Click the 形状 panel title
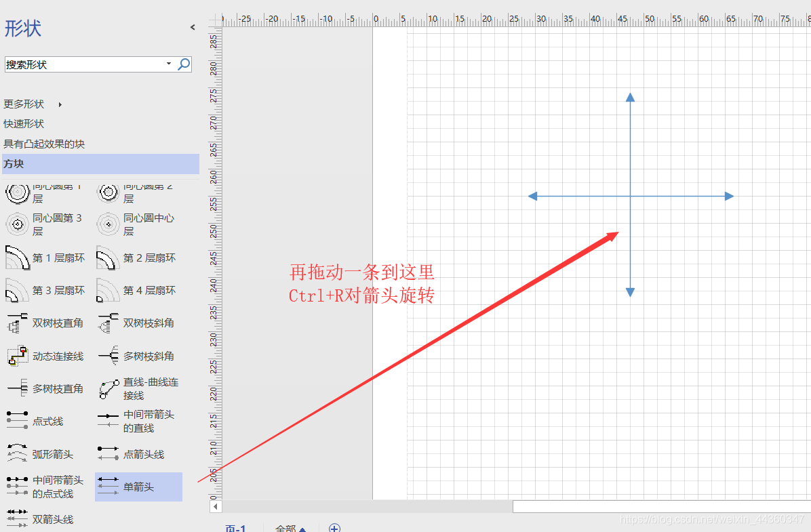This screenshot has height=532, width=811. click(23, 28)
